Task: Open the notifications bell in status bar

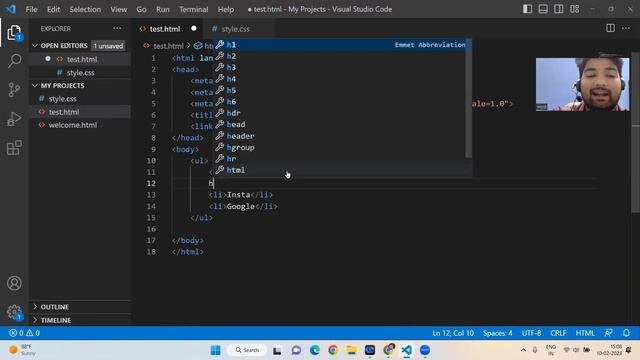Action: tap(626, 333)
